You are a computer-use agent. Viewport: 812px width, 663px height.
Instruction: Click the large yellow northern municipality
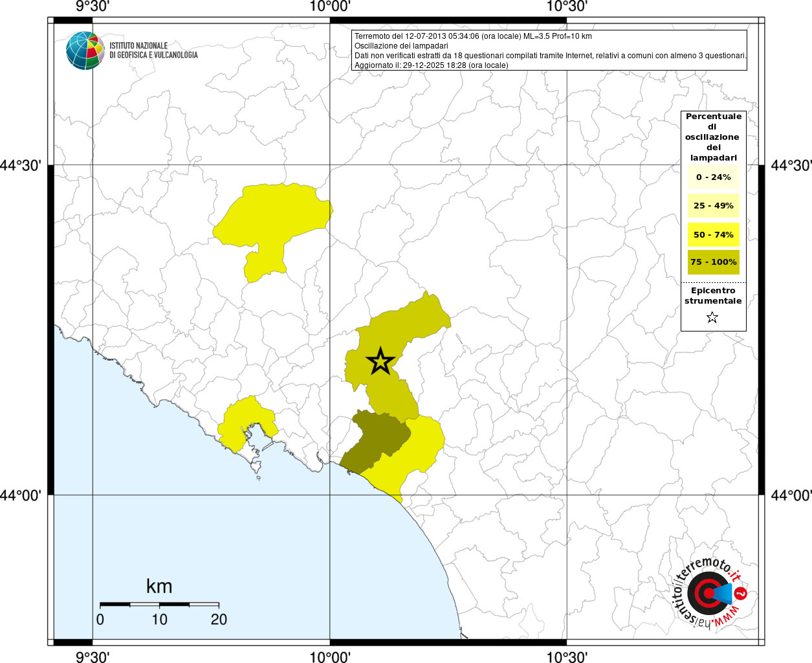pos(275,217)
